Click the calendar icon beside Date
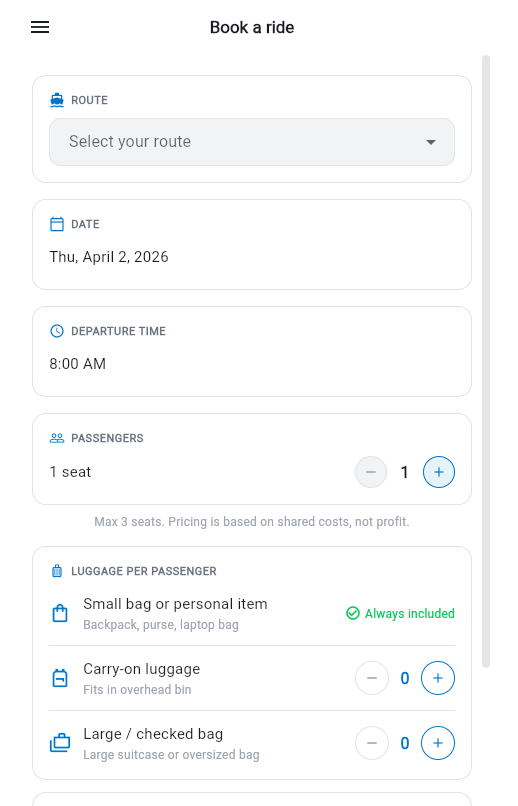 (57, 224)
